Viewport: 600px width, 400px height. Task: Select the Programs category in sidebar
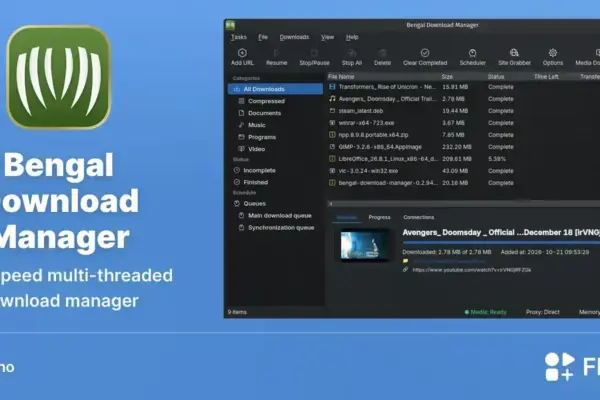262,137
